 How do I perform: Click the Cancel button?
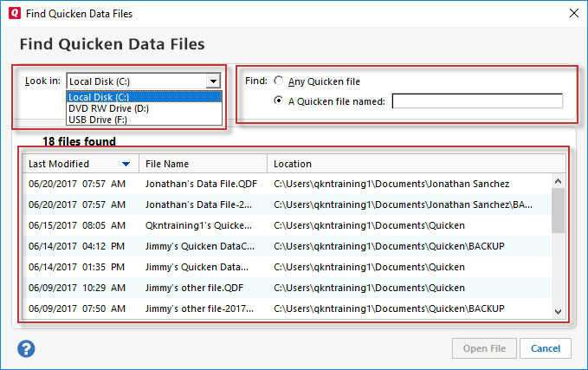546,348
